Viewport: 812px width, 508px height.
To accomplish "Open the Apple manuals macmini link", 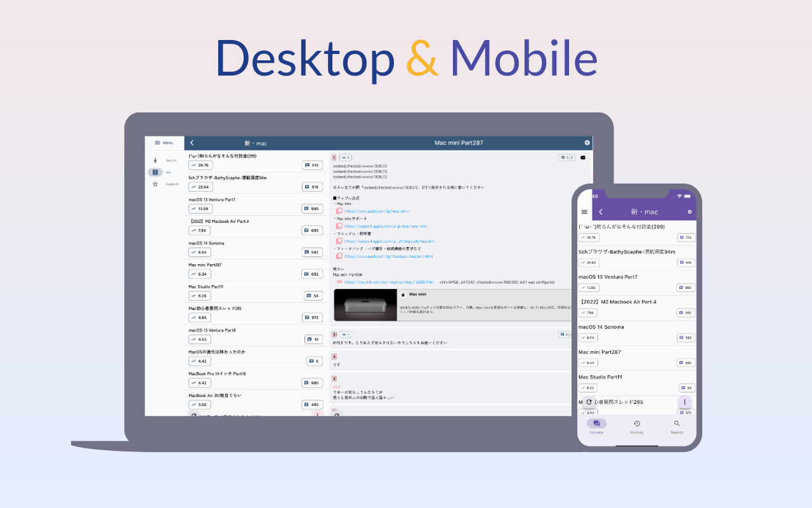I will 390,241.
